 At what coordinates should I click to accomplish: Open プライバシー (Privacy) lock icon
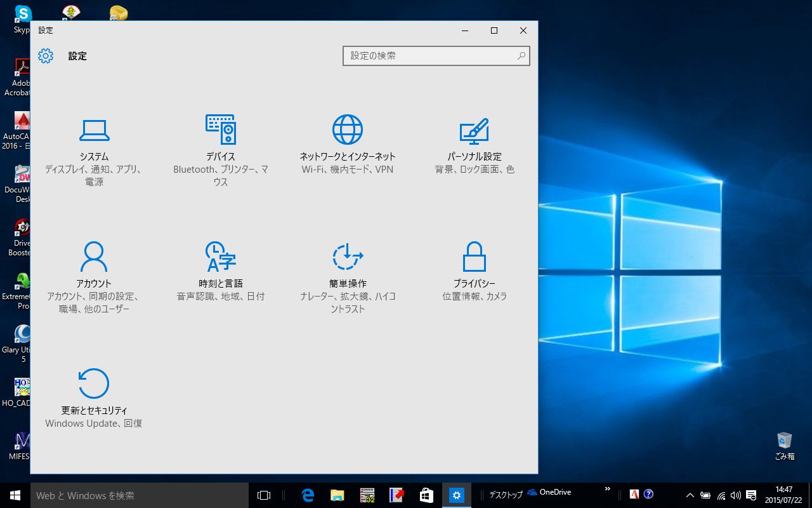[475, 257]
